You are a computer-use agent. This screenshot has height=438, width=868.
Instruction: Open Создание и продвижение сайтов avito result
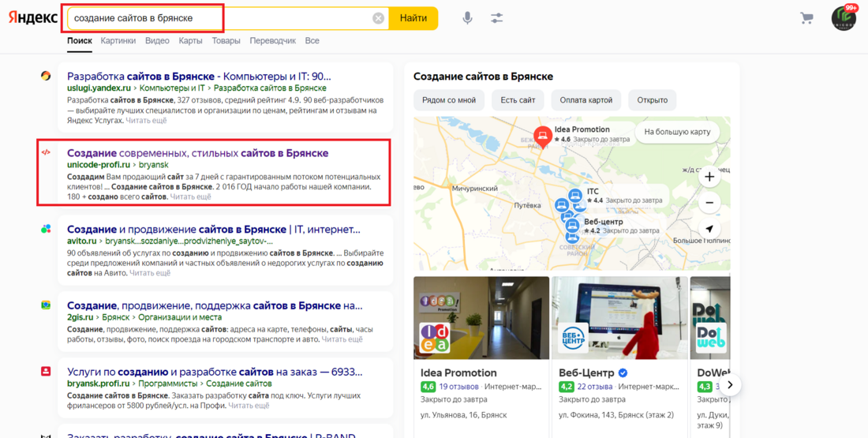point(214,229)
